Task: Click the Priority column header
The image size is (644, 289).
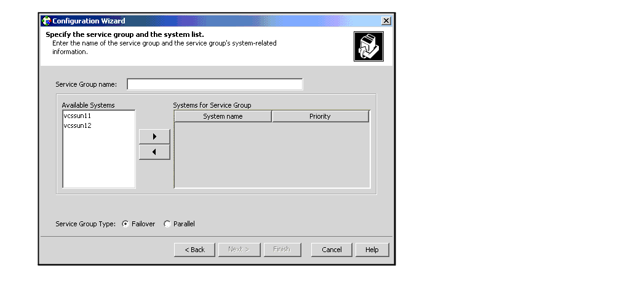Action: (x=320, y=116)
